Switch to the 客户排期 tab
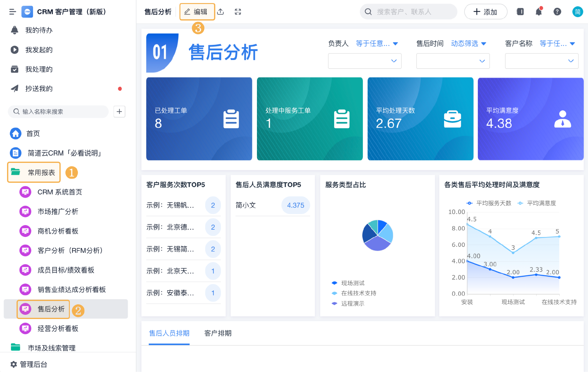The width and height of the screenshot is (588, 372). pos(218,333)
